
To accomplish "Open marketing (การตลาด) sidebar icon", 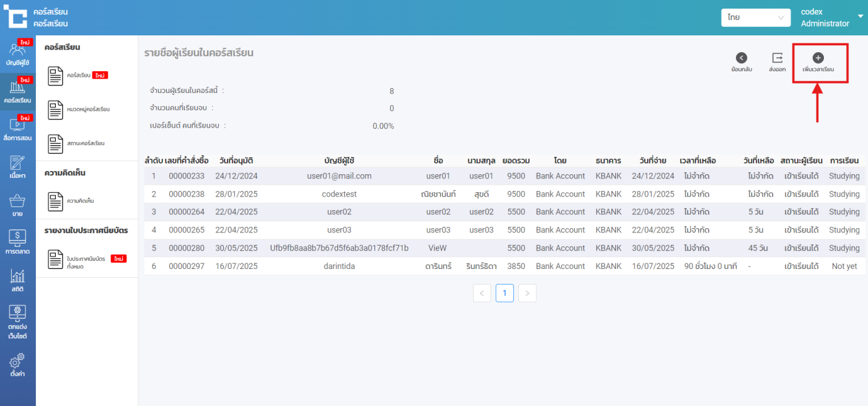I will coord(17,243).
